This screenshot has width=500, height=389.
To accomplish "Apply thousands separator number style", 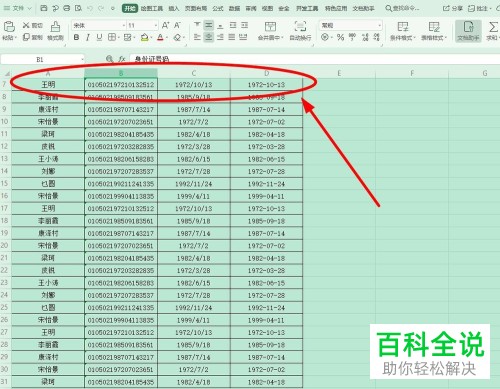I will click(x=352, y=37).
